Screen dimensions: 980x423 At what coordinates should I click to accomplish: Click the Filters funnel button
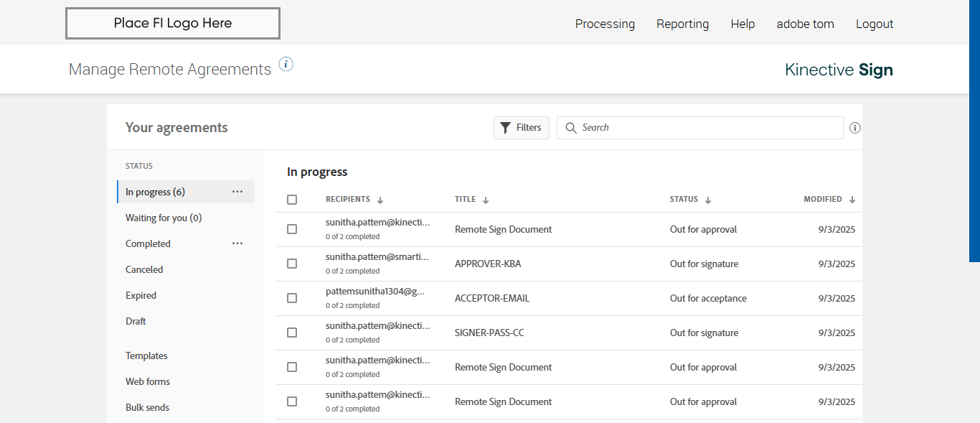click(522, 128)
